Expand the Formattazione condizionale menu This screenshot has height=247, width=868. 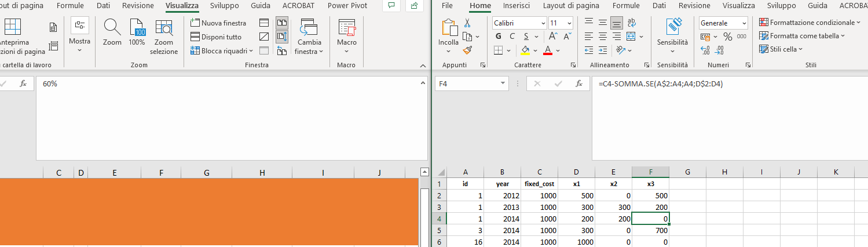(x=810, y=23)
